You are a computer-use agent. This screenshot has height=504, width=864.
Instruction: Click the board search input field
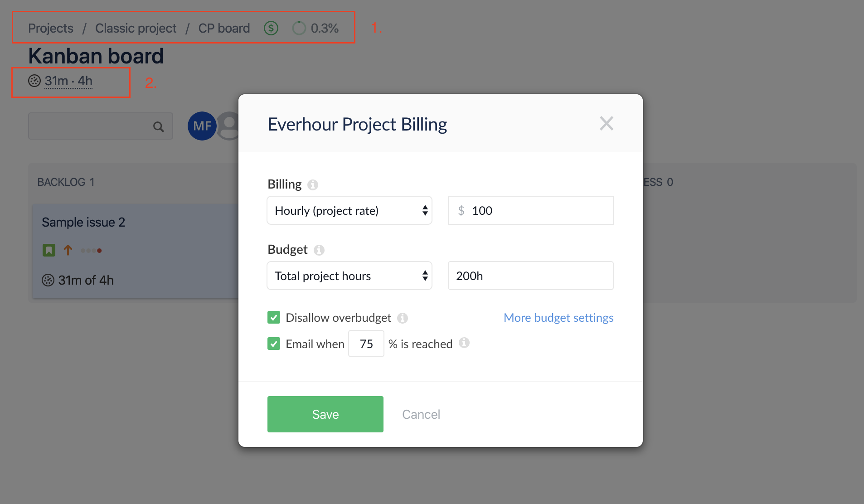(101, 126)
